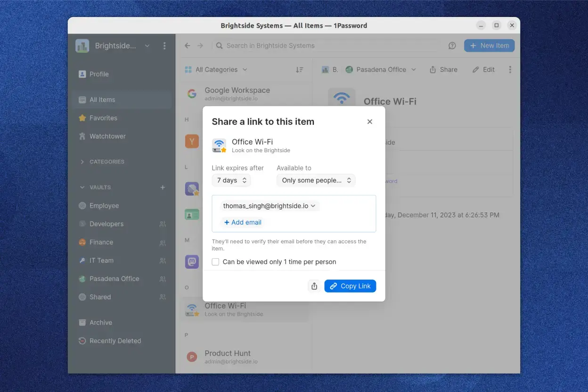Collapse the VAULTS section

tap(82, 187)
